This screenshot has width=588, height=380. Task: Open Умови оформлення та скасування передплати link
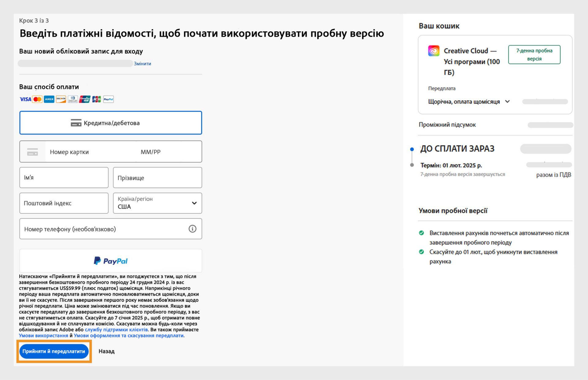[129, 336]
